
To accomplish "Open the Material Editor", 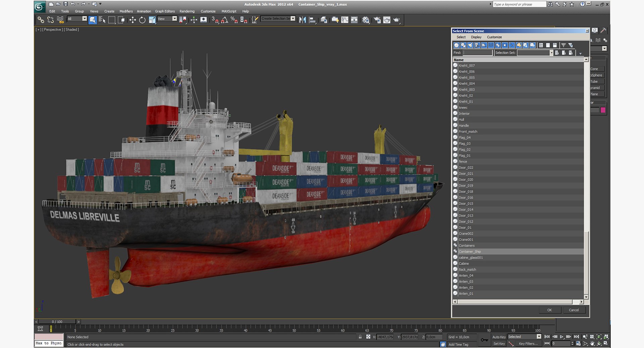I will tap(366, 20).
